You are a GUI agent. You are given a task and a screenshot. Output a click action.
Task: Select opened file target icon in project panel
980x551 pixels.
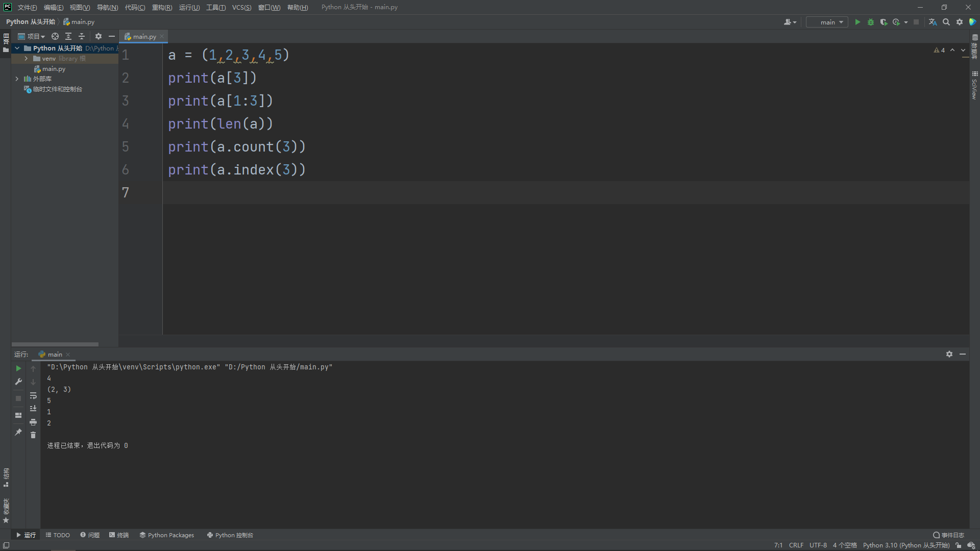[x=55, y=37]
